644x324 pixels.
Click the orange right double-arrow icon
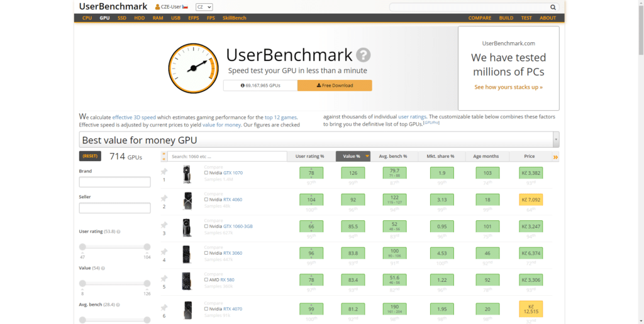click(555, 157)
